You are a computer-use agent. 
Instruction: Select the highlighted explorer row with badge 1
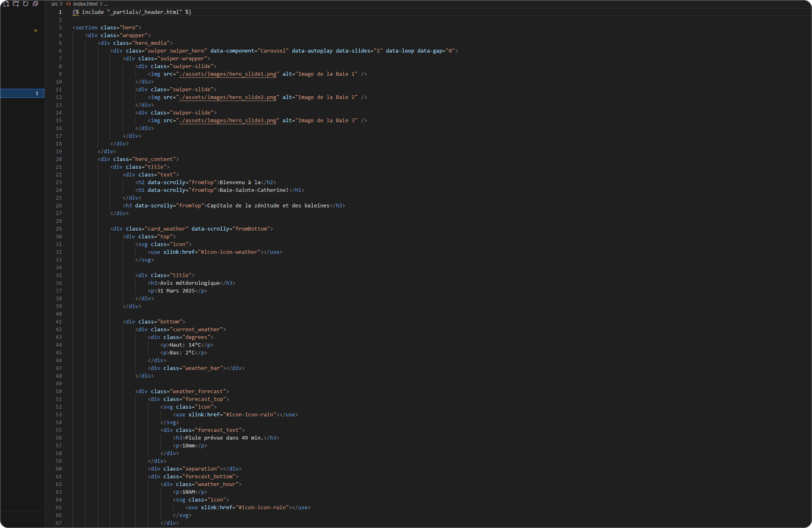pyautogui.click(x=22, y=93)
